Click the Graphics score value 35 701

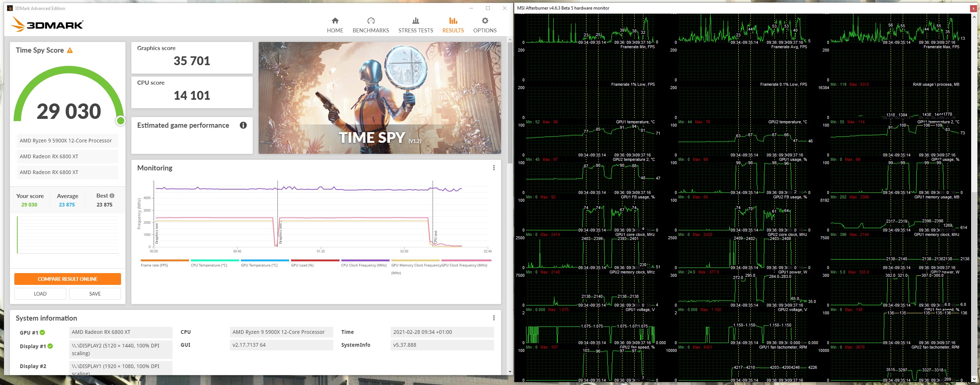pos(192,61)
